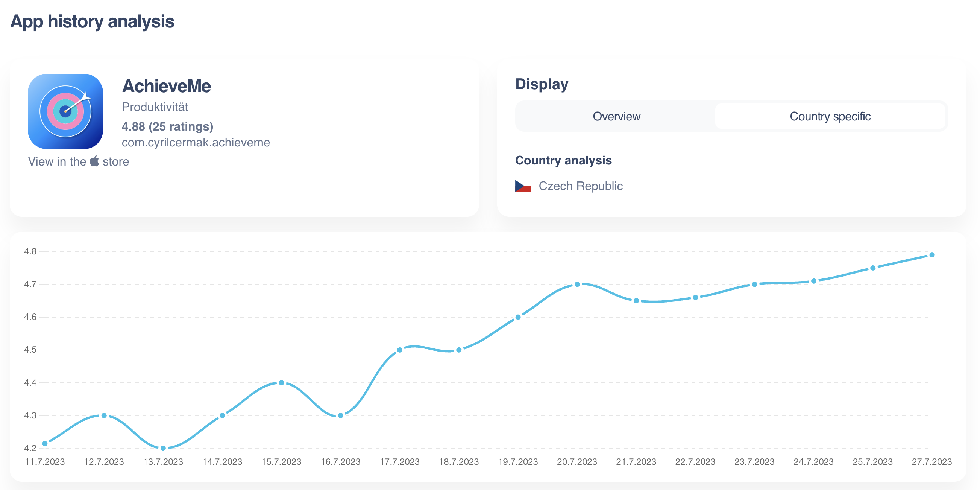Click the AchieveMe target app icon

coord(65,111)
